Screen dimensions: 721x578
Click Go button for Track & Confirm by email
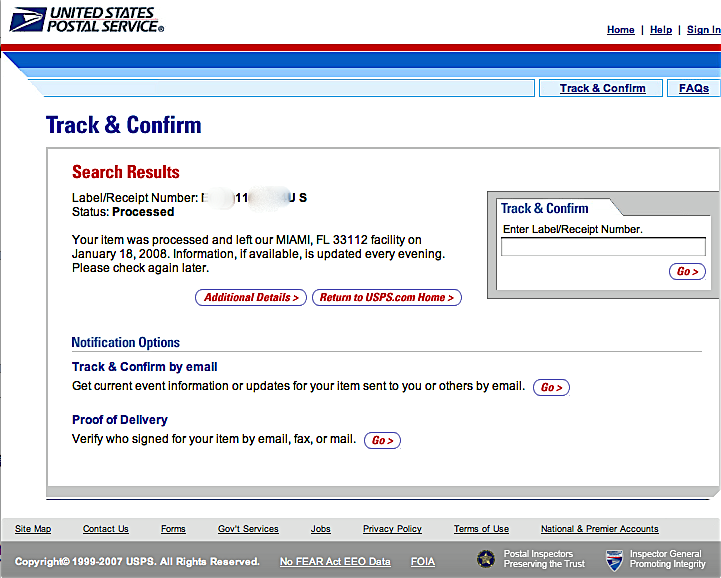tap(551, 387)
